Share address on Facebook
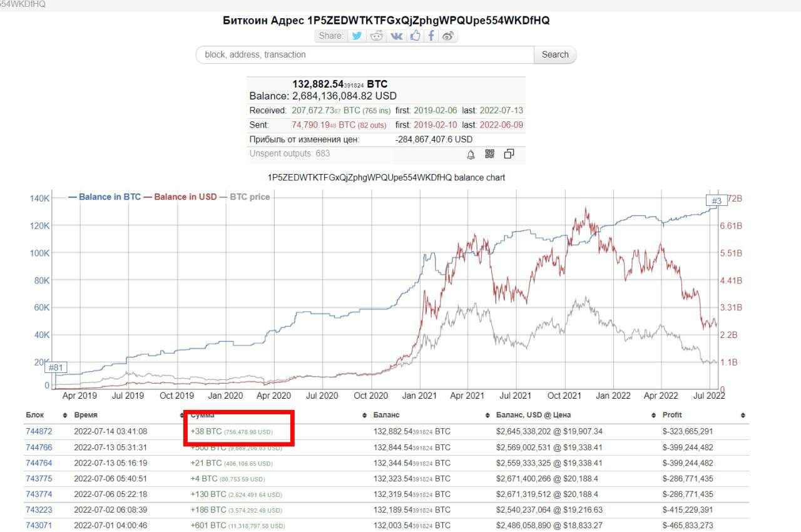The image size is (801, 532). [x=431, y=36]
